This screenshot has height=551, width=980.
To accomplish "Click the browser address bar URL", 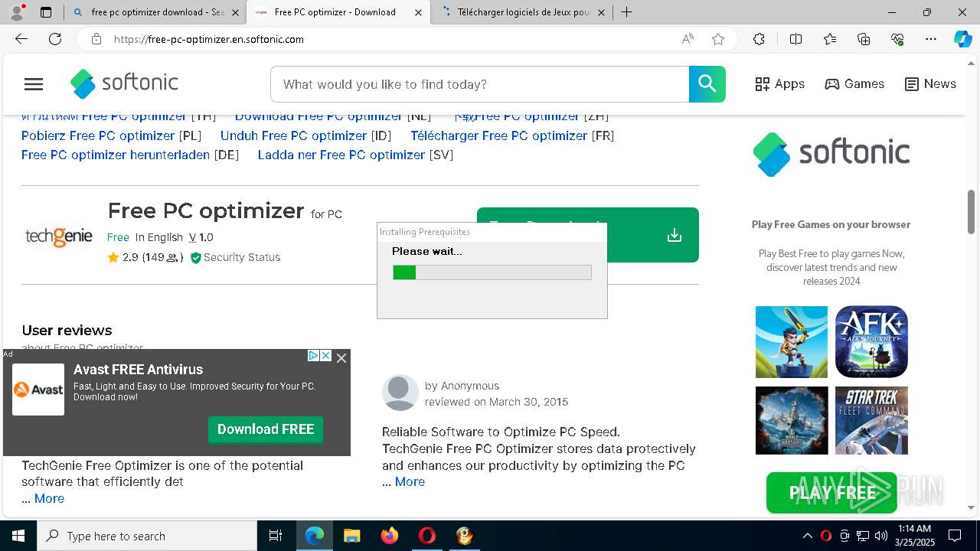I will coord(209,39).
